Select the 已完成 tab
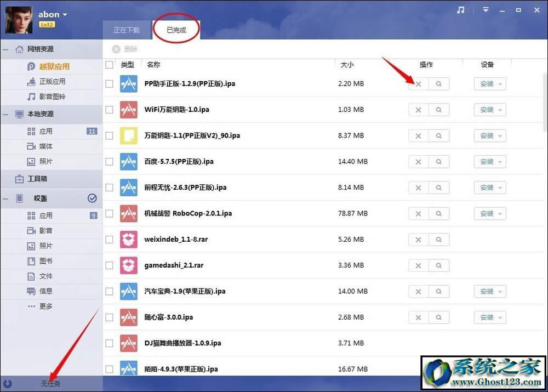This screenshot has width=548, height=392. coord(176,30)
